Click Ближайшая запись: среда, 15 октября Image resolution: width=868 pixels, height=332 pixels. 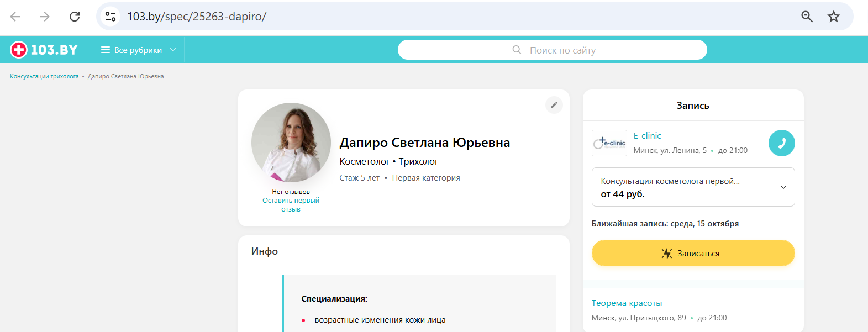665,224
